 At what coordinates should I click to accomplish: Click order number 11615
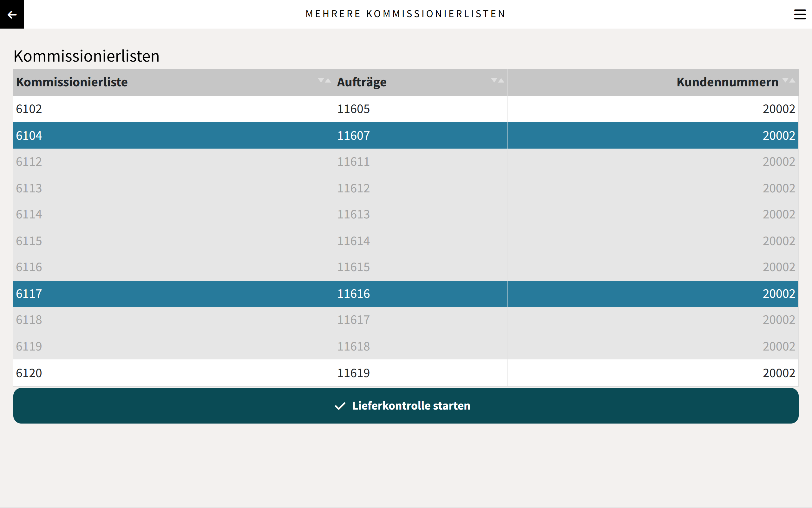(353, 267)
